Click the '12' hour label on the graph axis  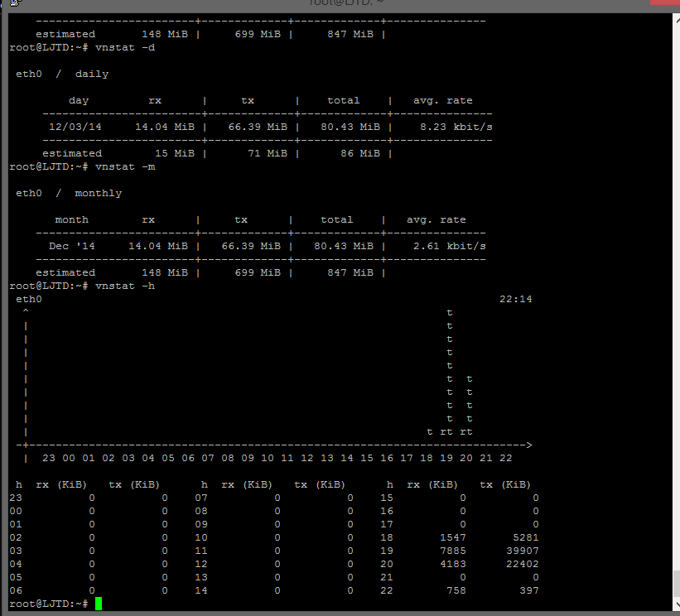[x=307, y=458]
